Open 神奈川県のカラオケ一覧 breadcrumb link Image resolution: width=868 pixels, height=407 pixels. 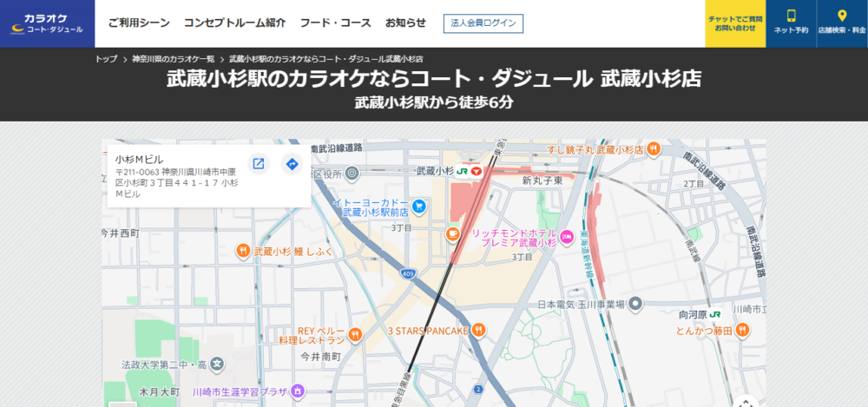point(174,59)
